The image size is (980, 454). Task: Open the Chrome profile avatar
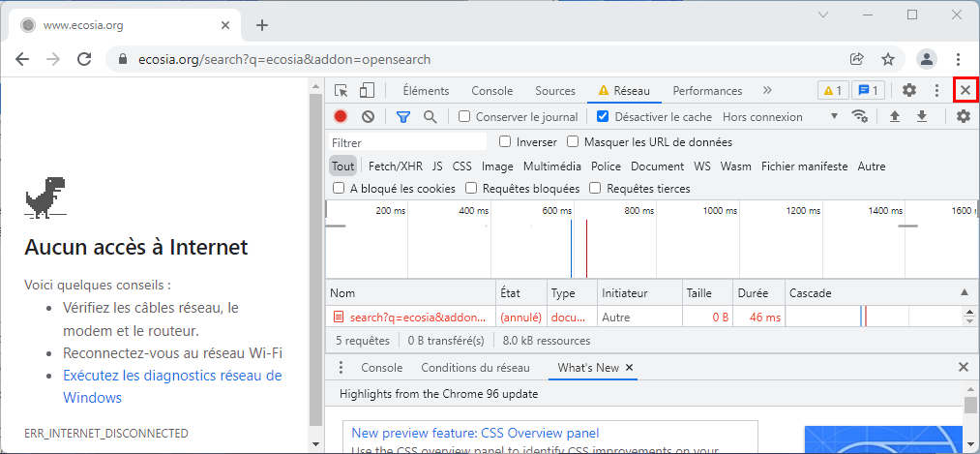click(926, 59)
